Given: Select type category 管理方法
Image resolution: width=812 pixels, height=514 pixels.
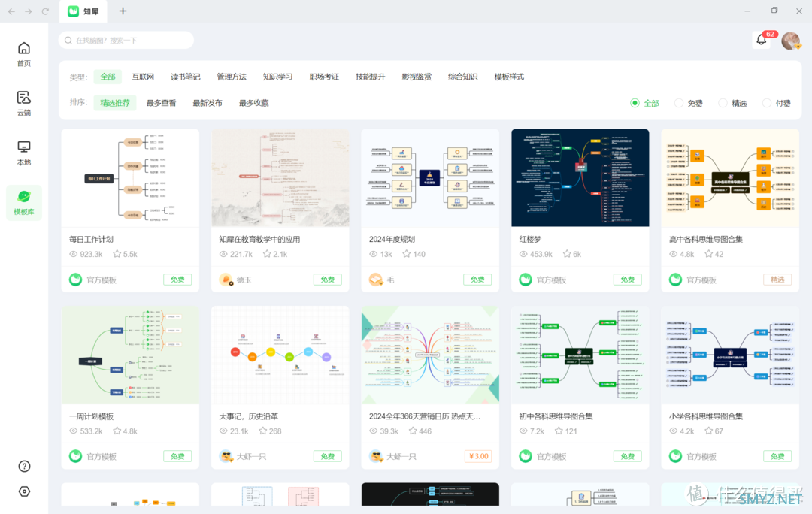Looking at the screenshot, I should (x=232, y=77).
